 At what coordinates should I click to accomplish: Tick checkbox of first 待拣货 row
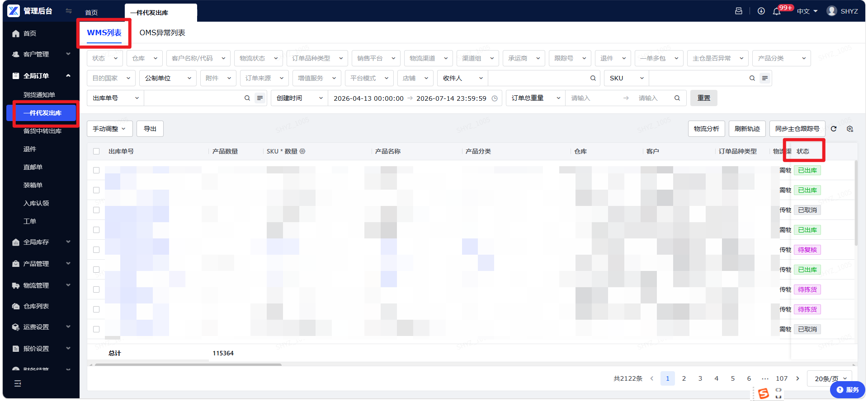click(96, 289)
